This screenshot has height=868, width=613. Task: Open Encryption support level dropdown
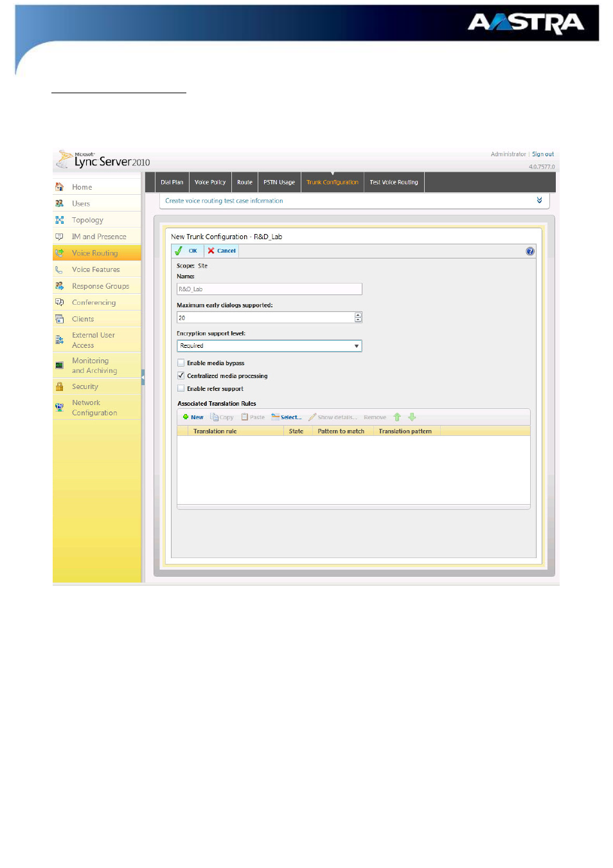click(x=269, y=346)
